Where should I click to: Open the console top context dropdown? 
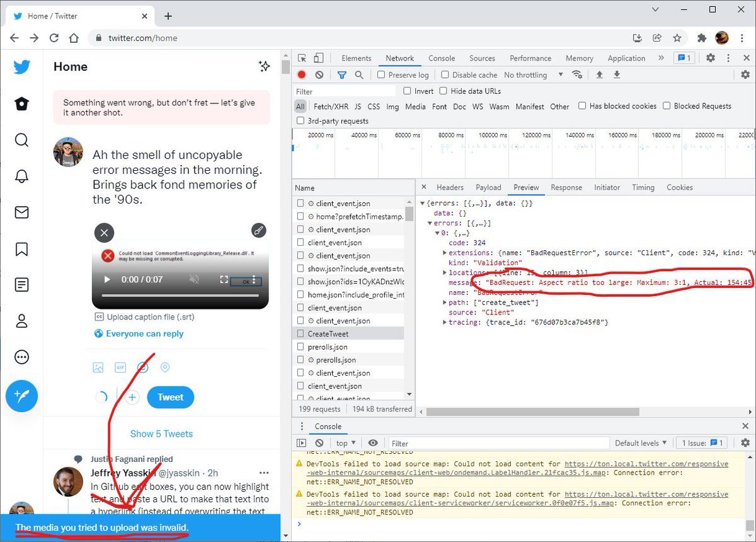[x=346, y=443]
